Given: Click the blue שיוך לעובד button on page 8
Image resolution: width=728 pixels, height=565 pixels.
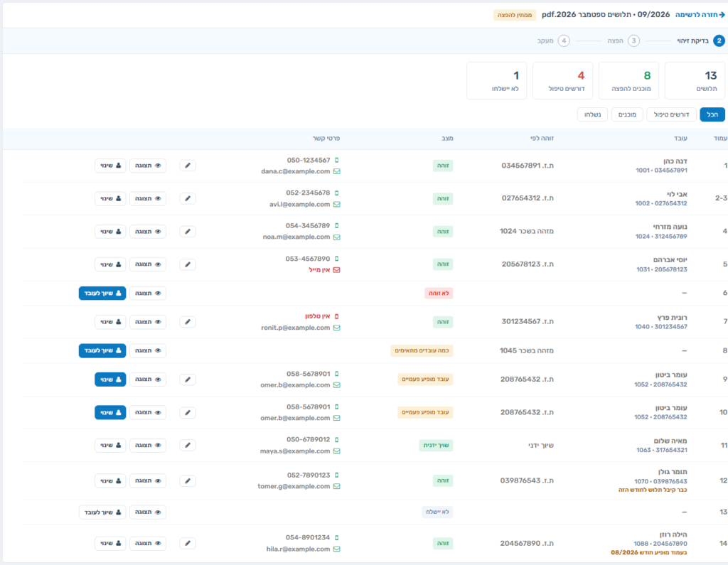Looking at the screenshot, I should pyautogui.click(x=102, y=350).
